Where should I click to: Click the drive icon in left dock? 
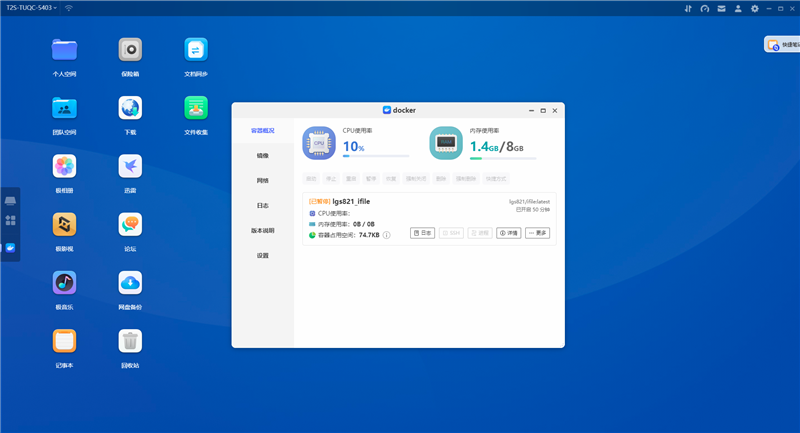click(x=10, y=200)
